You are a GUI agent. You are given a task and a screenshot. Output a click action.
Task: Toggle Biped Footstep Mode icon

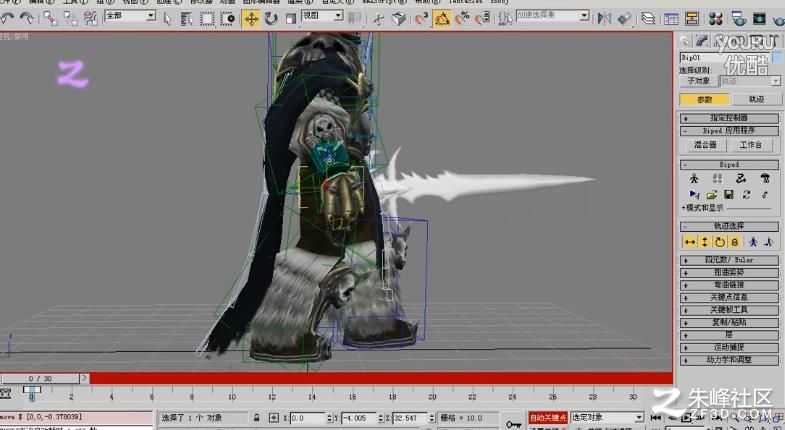pos(717,178)
